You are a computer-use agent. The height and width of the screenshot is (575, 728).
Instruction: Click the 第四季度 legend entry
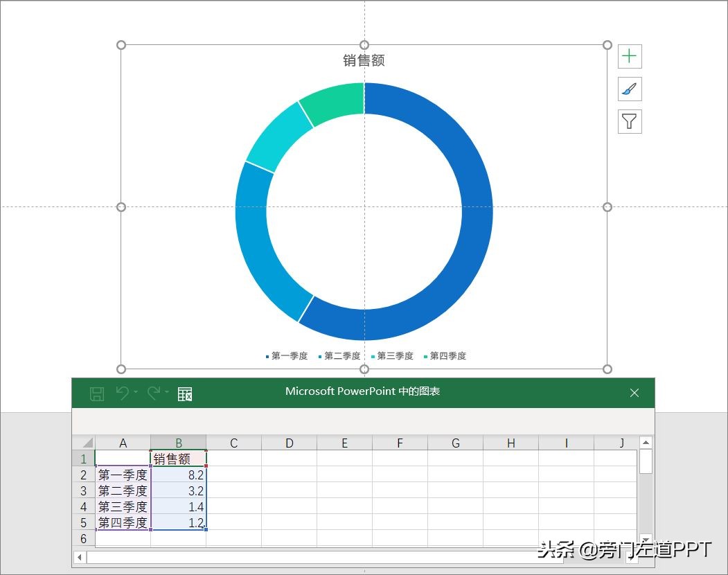click(447, 356)
